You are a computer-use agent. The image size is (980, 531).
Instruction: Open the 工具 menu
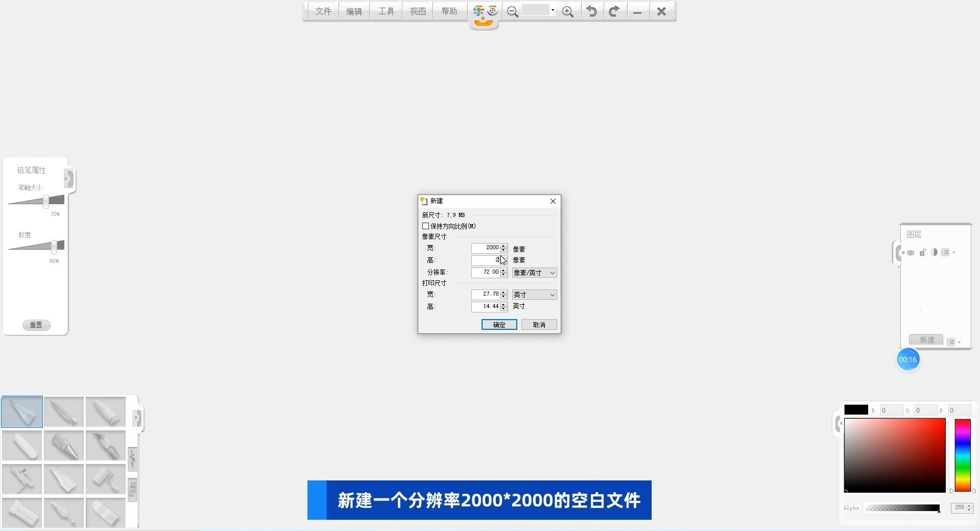(x=386, y=11)
